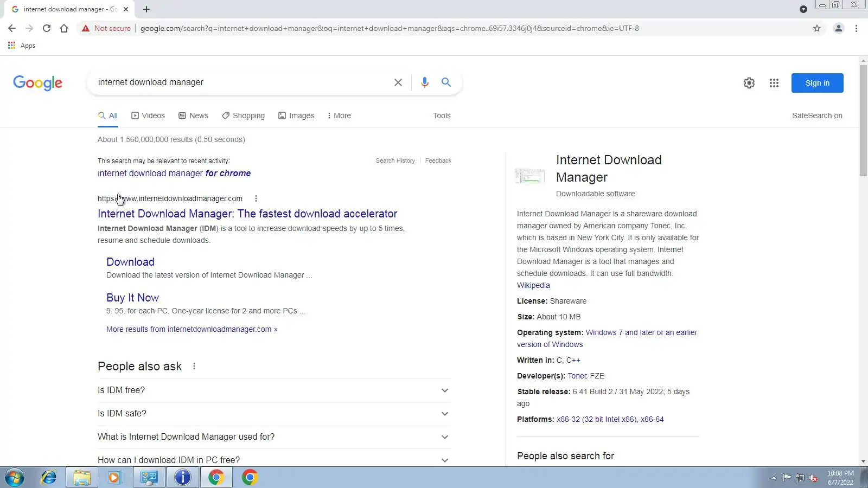Click the Chrome address bar URL

(x=390, y=28)
